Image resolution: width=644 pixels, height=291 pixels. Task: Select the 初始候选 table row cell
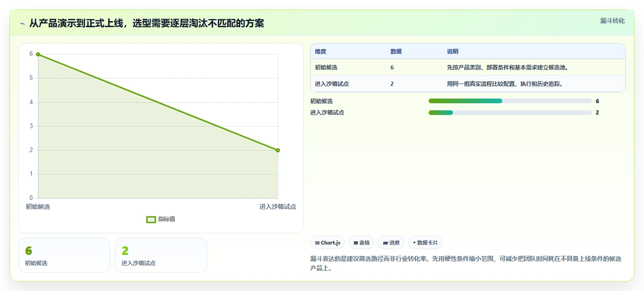pos(326,68)
